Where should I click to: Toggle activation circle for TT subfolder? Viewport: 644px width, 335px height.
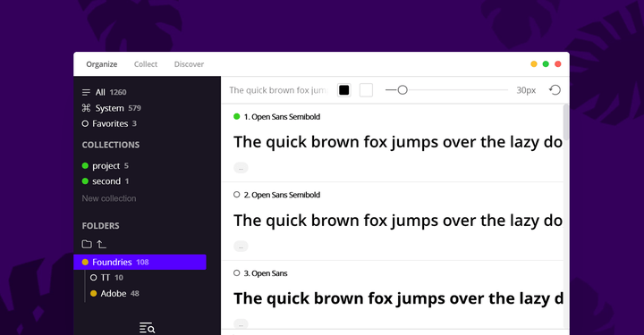93,278
